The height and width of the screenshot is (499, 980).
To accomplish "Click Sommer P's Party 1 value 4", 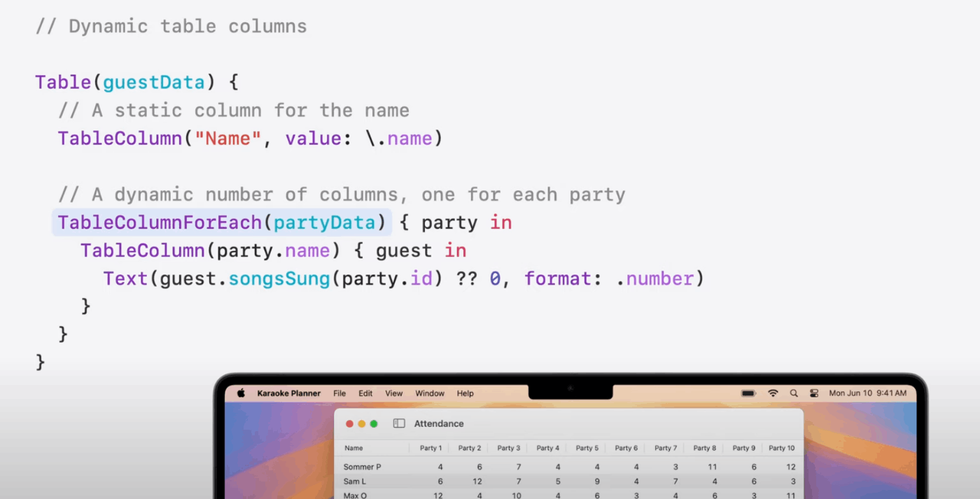I will (440, 467).
